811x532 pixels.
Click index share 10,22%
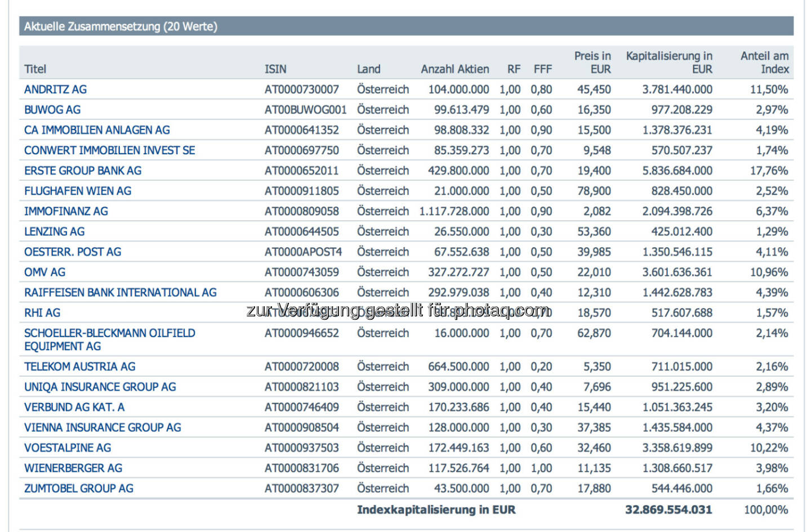[x=769, y=448]
